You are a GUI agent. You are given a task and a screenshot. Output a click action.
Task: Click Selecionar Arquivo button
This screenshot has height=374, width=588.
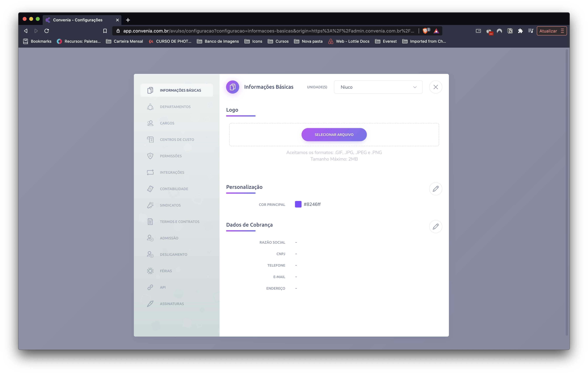334,135
